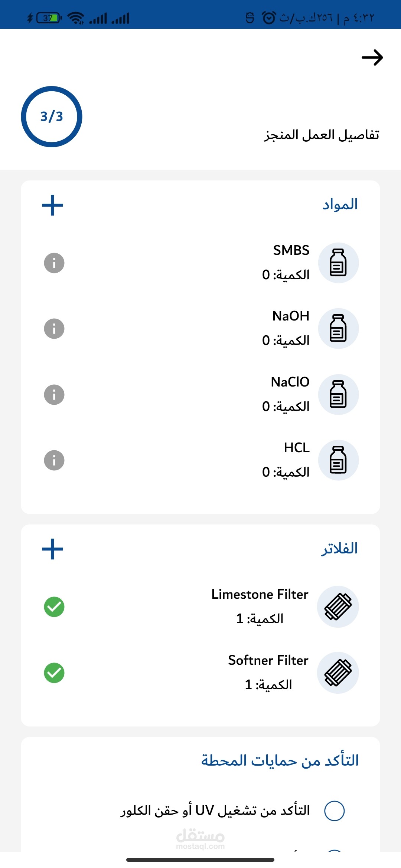This screenshot has height=868, width=401.
Task: Add a new material with plus icon
Action: 52,205
